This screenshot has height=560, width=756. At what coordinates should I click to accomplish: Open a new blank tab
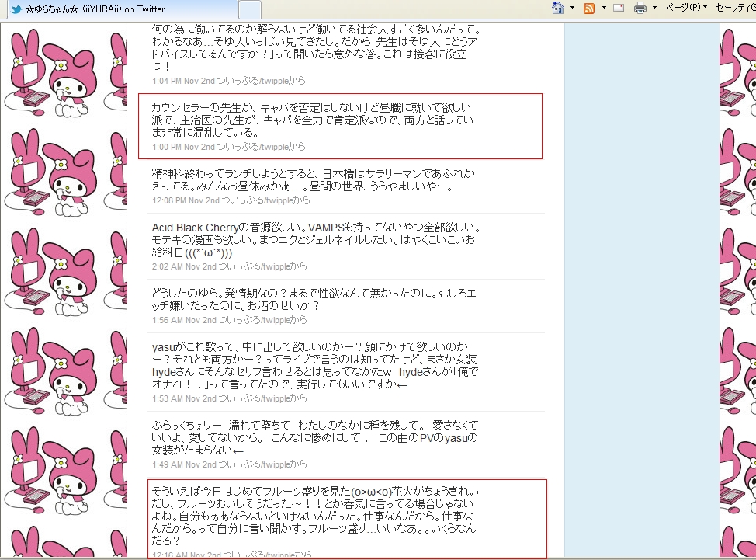tap(250, 9)
